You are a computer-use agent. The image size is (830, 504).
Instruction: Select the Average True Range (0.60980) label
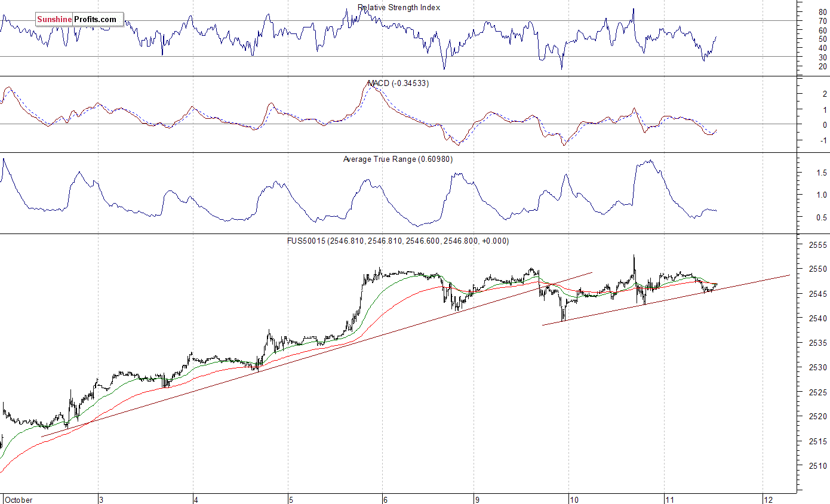pyautogui.click(x=398, y=159)
